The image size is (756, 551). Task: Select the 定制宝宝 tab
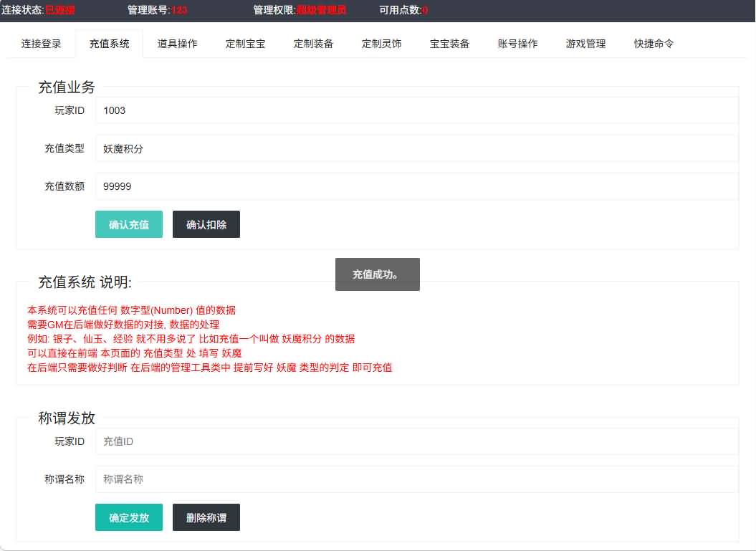tap(245, 44)
